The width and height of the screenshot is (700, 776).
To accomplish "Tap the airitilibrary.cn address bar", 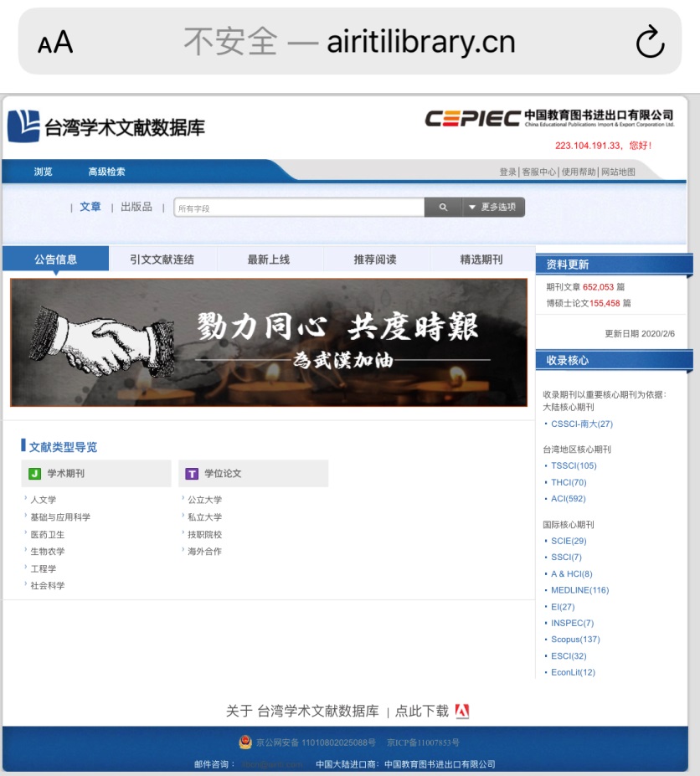I will tap(349, 42).
